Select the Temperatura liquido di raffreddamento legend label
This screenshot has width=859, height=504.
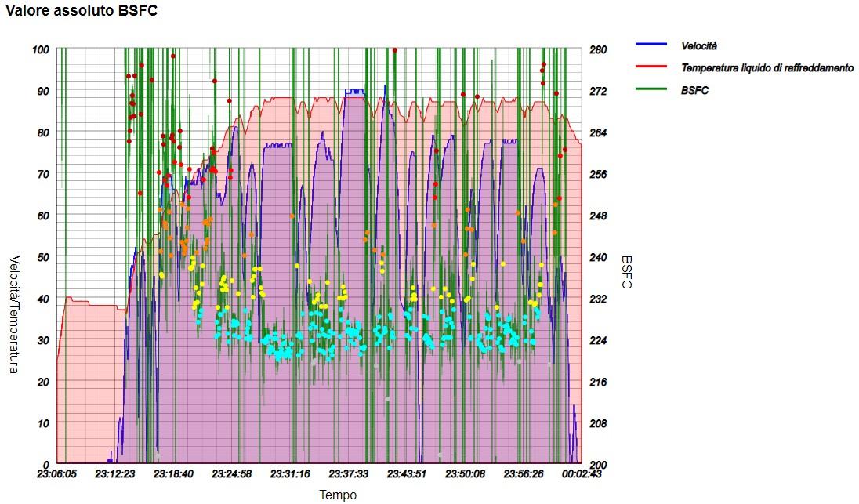[x=767, y=68]
